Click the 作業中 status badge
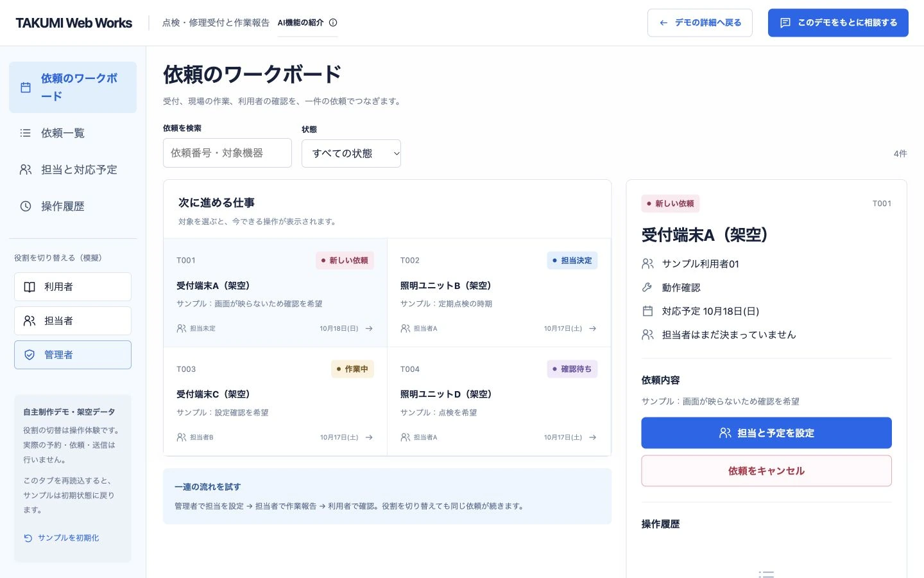Screen dimensions: 924x578 [x=352, y=369]
